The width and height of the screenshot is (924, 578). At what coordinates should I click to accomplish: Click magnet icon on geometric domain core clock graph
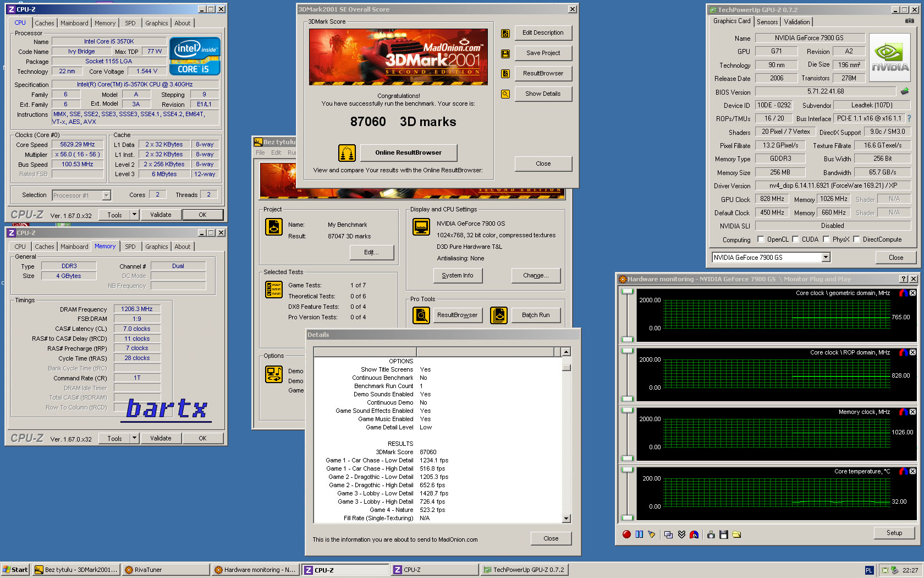pyautogui.click(x=903, y=293)
